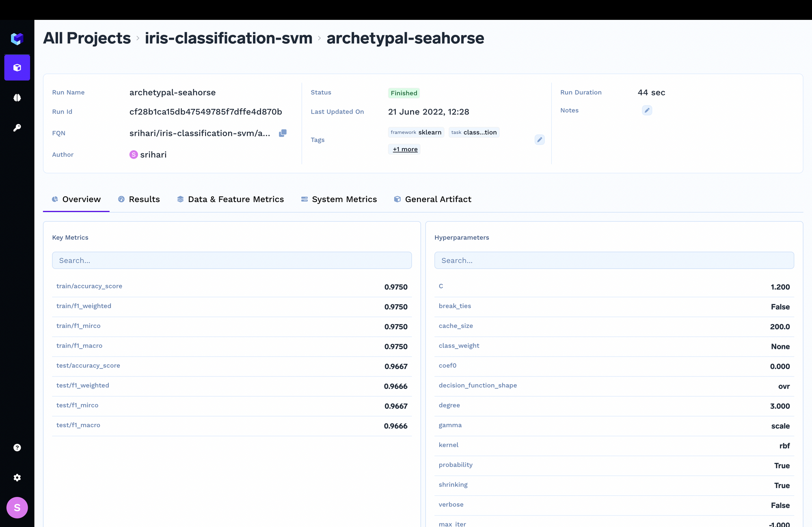Viewport: 812px width, 527px height.
Task: Open the key icon in the sidebar
Action: 17,128
